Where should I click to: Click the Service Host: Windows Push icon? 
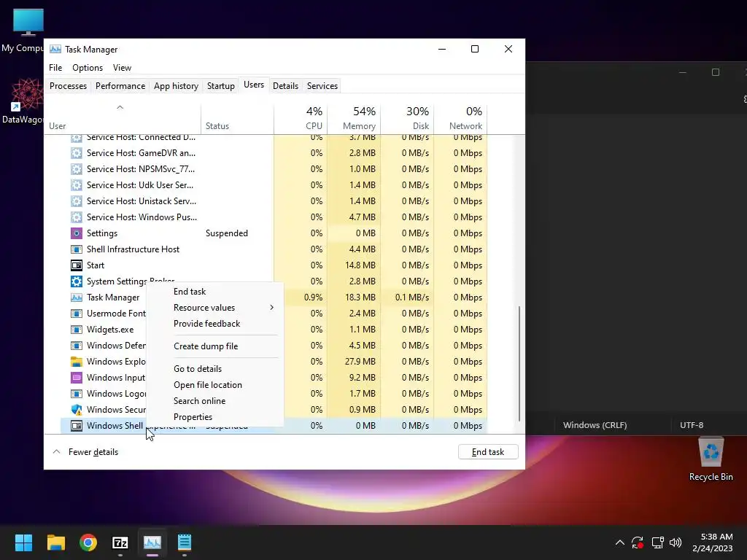pyautogui.click(x=76, y=217)
